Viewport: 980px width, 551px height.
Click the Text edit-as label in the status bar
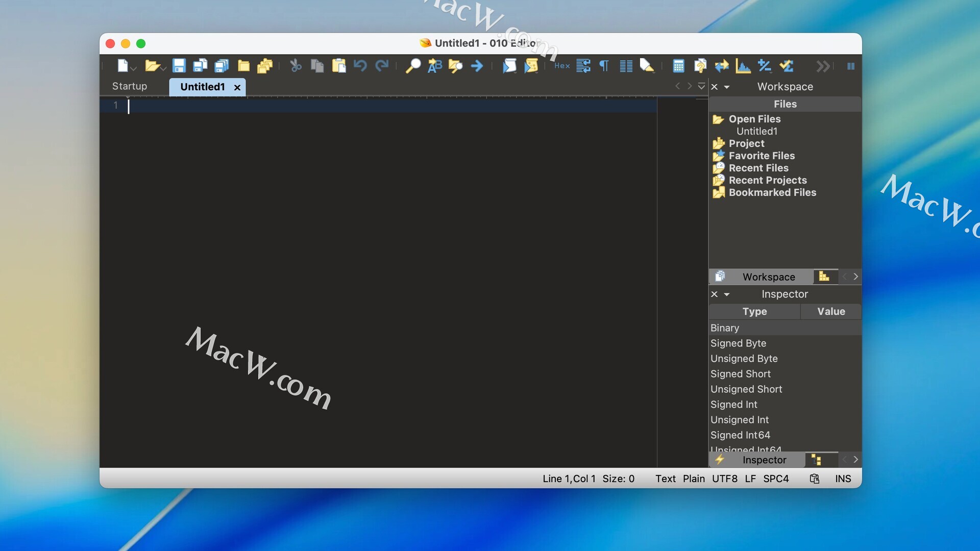(665, 479)
